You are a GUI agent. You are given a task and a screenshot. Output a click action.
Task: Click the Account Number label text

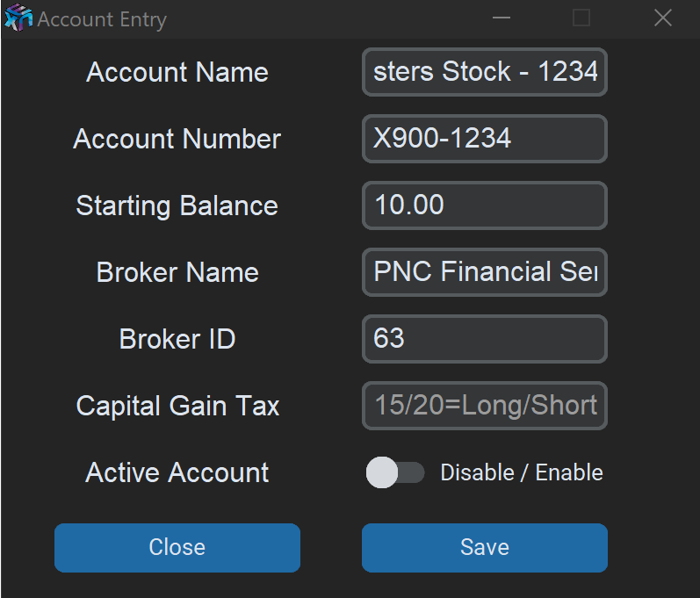177,139
